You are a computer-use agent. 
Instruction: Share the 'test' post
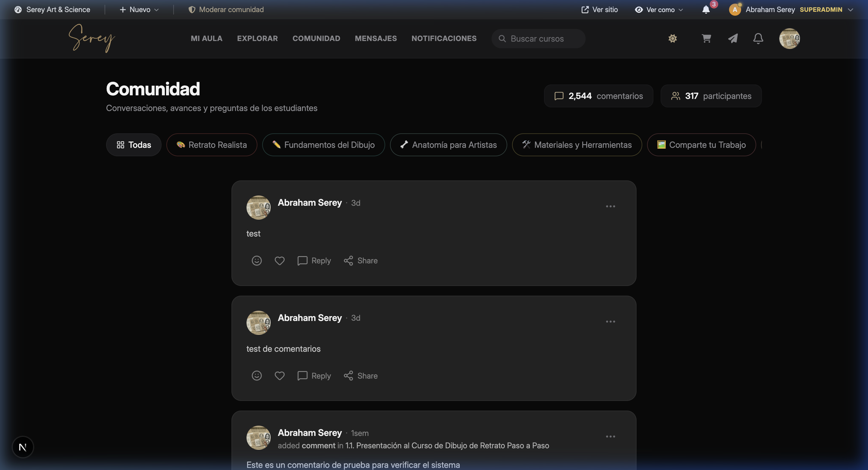(x=360, y=261)
